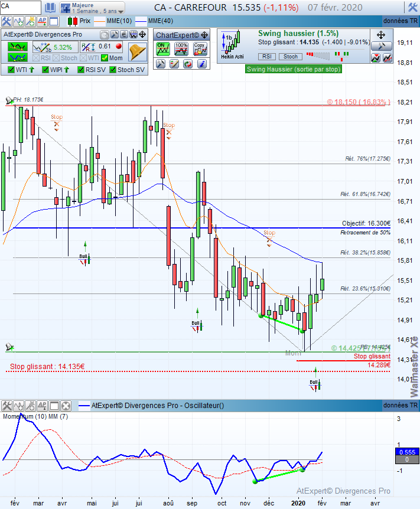
Task: Open the magic wand add-object tool in oscillator toolbar
Action: tap(30, 406)
